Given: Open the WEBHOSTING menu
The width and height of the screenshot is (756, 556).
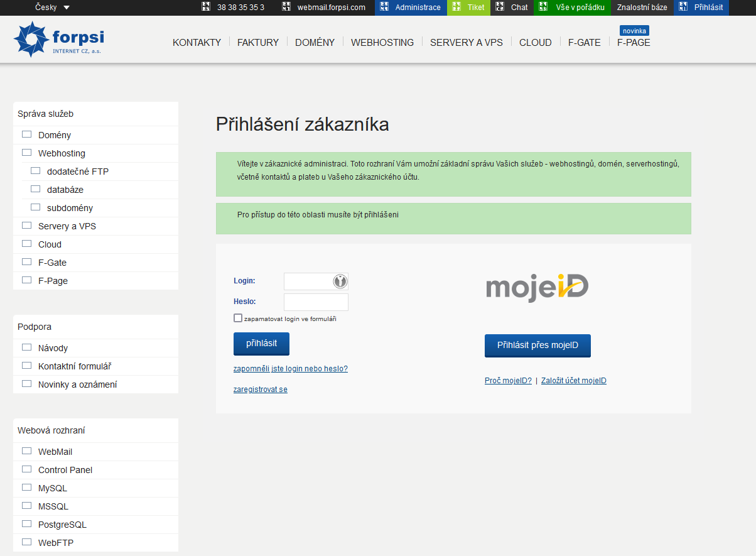Looking at the screenshot, I should (382, 43).
